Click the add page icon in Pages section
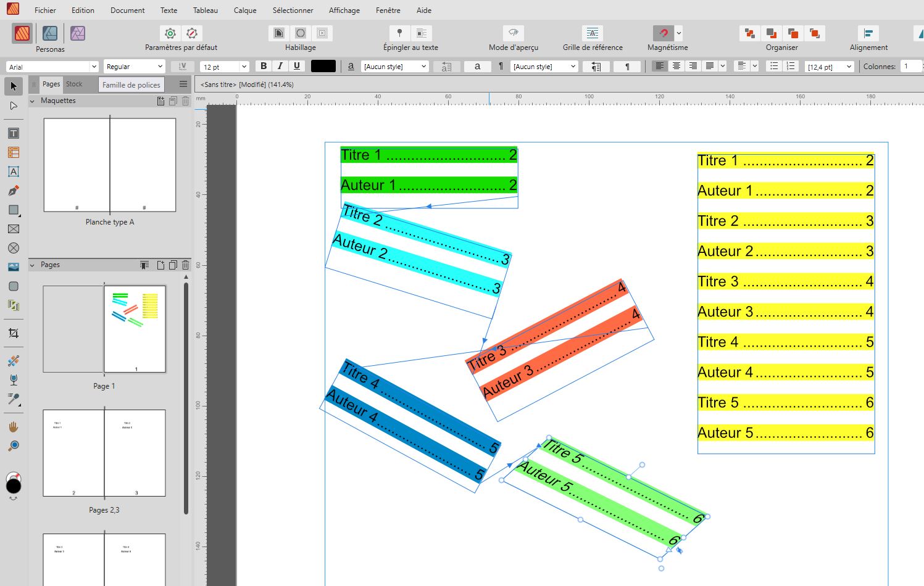The width and height of the screenshot is (924, 586). [160, 265]
